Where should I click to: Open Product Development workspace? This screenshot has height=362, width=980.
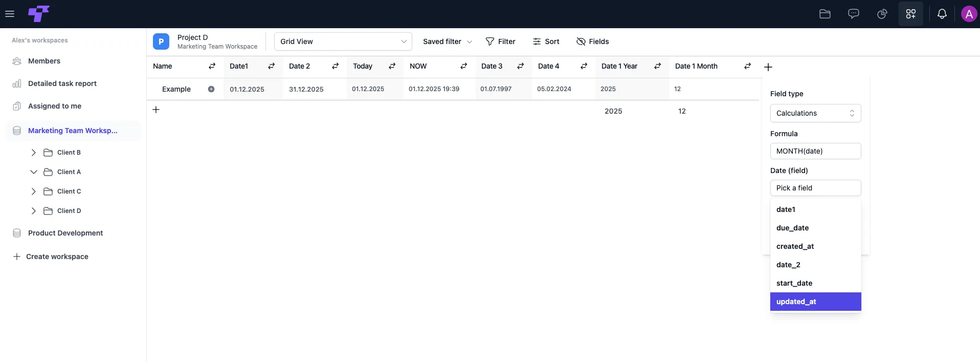click(x=65, y=233)
